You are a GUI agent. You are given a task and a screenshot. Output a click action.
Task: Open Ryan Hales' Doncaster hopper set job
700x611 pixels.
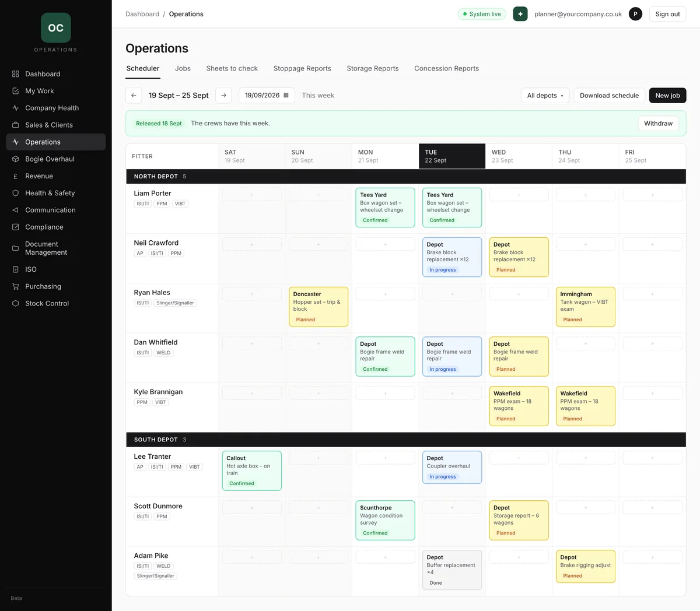[x=318, y=307]
